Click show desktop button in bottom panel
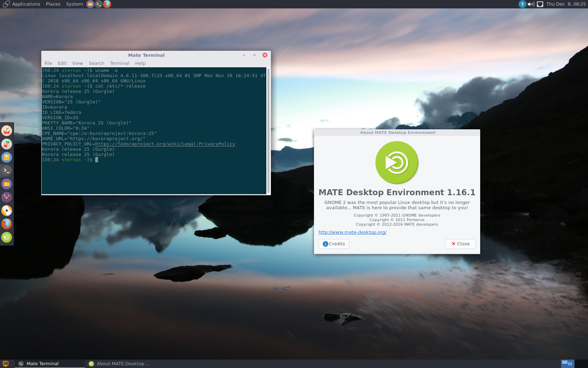Image resolution: width=588 pixels, height=368 pixels. pos(5,363)
